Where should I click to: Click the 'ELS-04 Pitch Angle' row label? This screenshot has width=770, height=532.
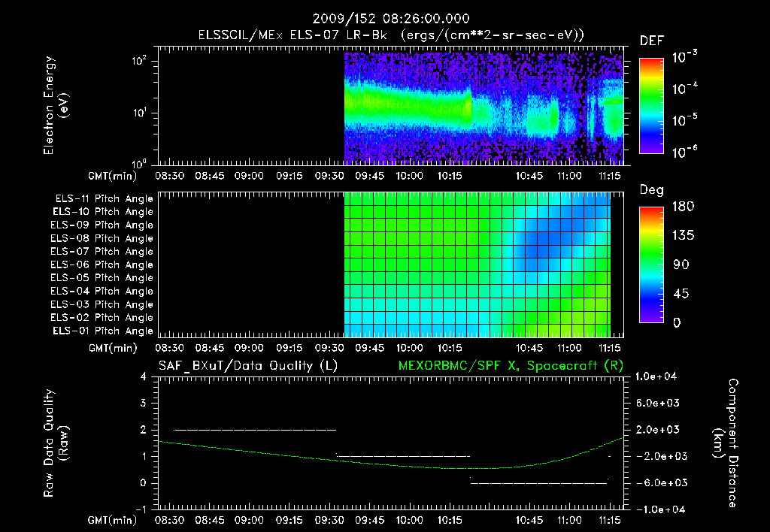click(x=102, y=291)
